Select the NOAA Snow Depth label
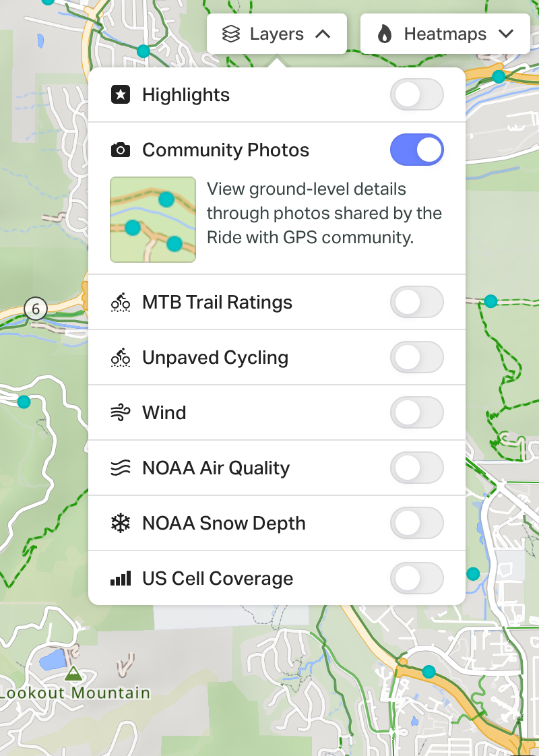 pyautogui.click(x=224, y=523)
